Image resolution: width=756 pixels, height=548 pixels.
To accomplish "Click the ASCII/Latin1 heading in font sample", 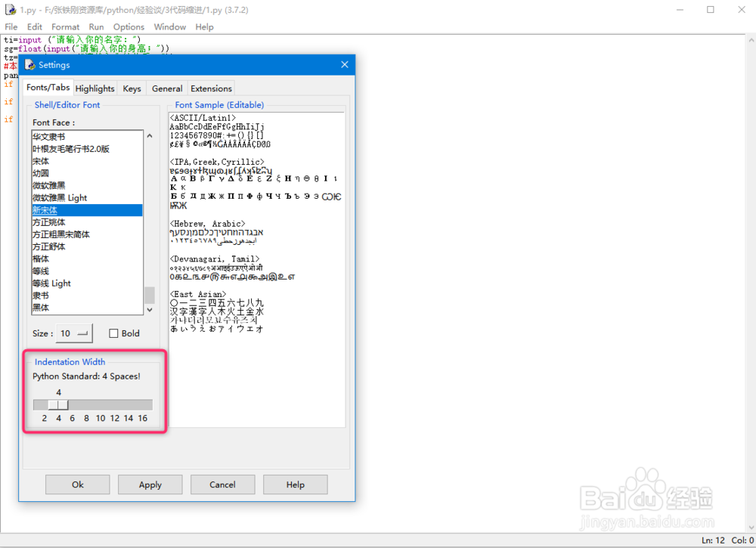I will [203, 118].
